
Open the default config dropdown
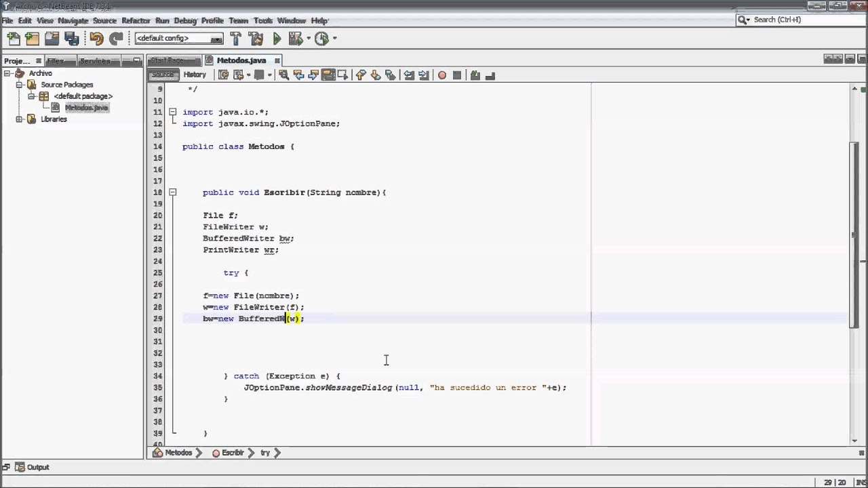(178, 39)
